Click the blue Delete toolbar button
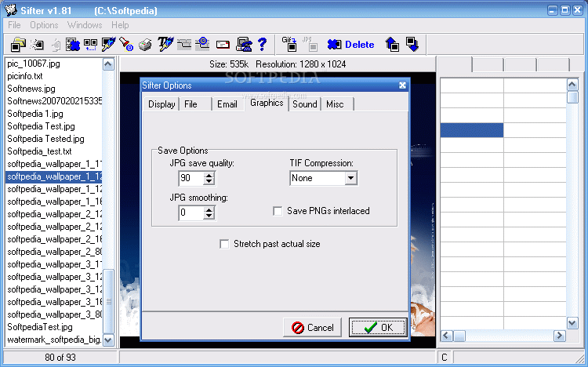588x367 pixels. pos(350,45)
